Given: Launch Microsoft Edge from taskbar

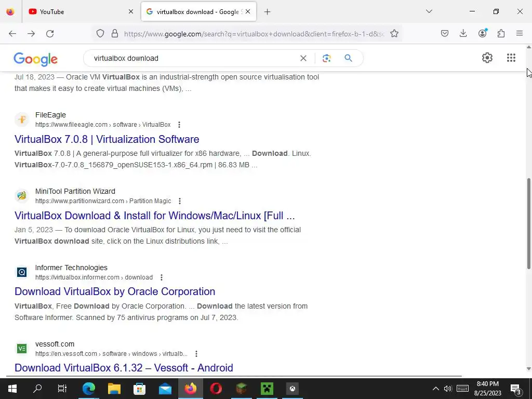Looking at the screenshot, I should pos(88,389).
